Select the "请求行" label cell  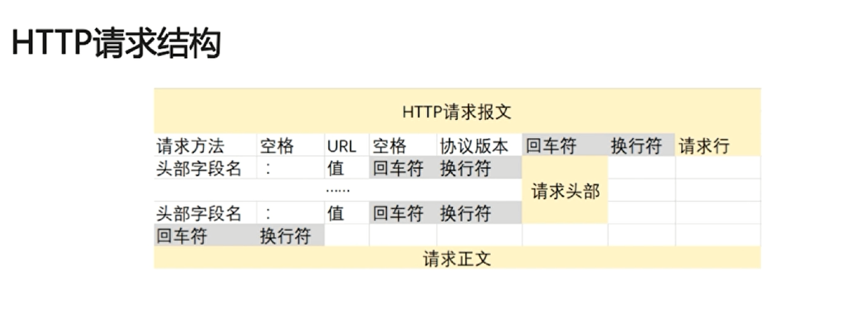tap(718, 145)
